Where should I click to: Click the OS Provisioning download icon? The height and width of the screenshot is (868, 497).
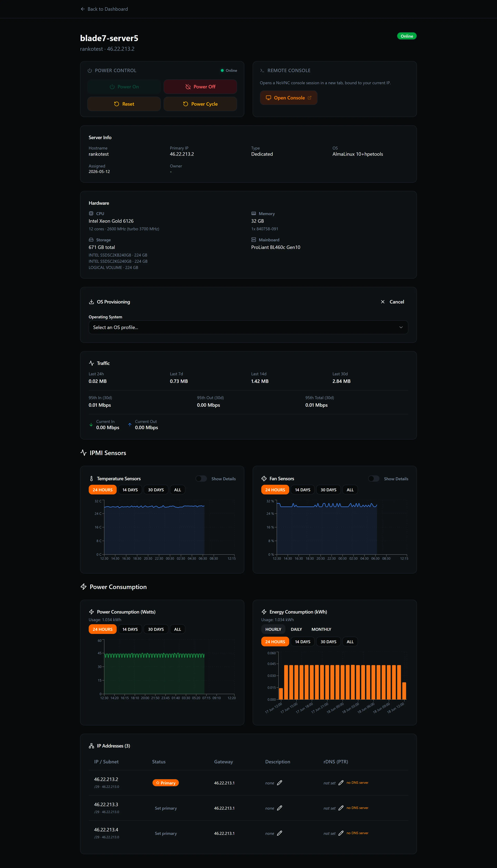pos(91,302)
